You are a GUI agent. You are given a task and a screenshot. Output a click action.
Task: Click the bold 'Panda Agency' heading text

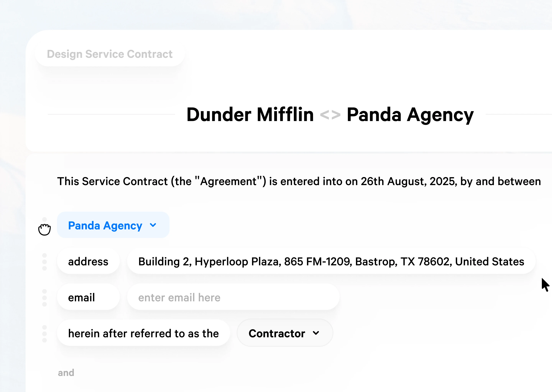pos(410,115)
